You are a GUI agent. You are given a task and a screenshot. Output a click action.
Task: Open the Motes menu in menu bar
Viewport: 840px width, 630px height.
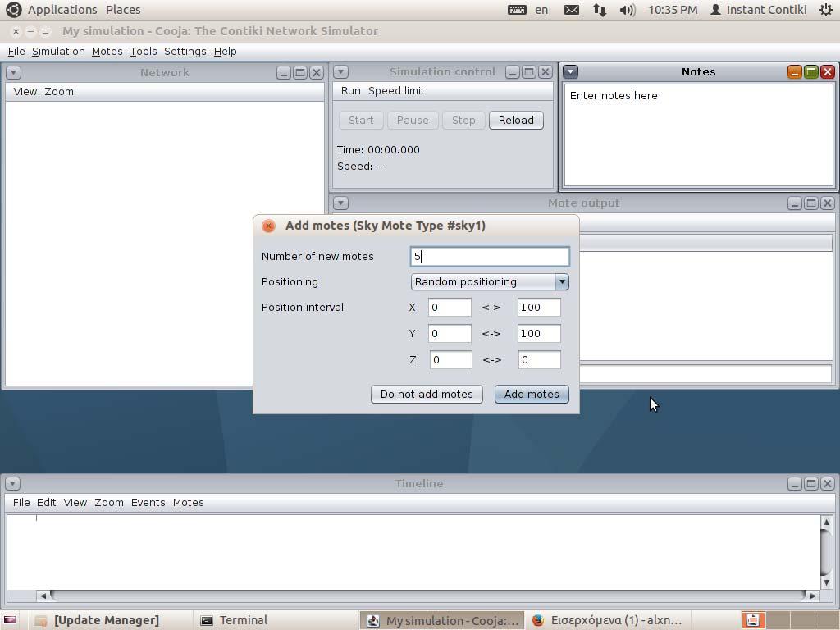107,52
